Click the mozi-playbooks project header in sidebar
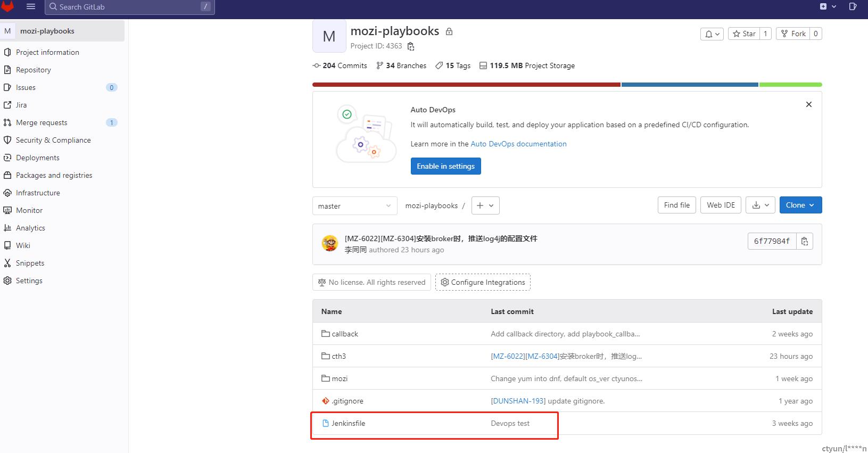This screenshot has width=868, height=453. [62, 31]
